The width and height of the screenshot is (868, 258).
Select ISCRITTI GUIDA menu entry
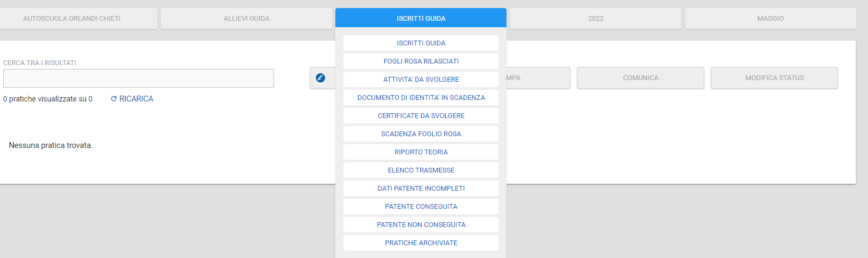pyautogui.click(x=421, y=43)
